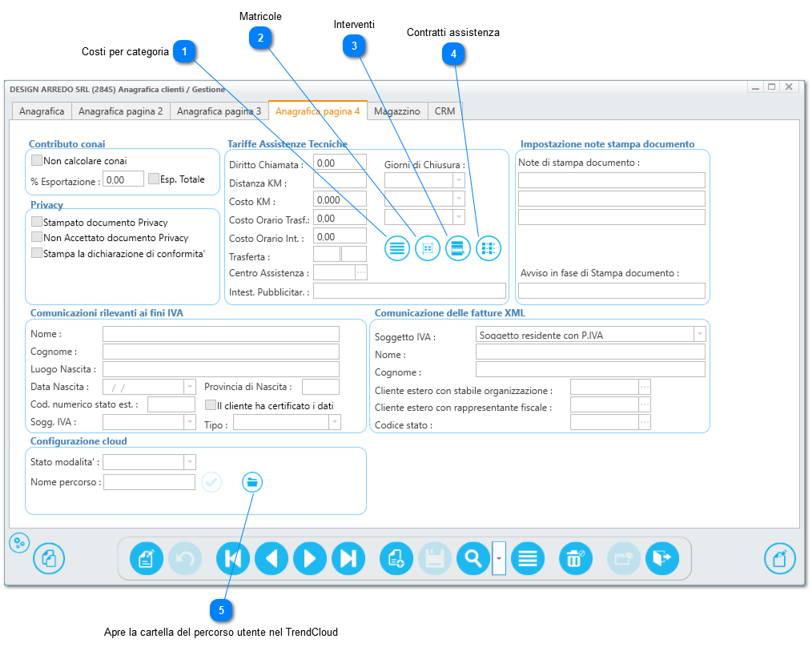This screenshot has height=651, width=812.
Task: Open the Interventi round button
Action: click(x=458, y=248)
